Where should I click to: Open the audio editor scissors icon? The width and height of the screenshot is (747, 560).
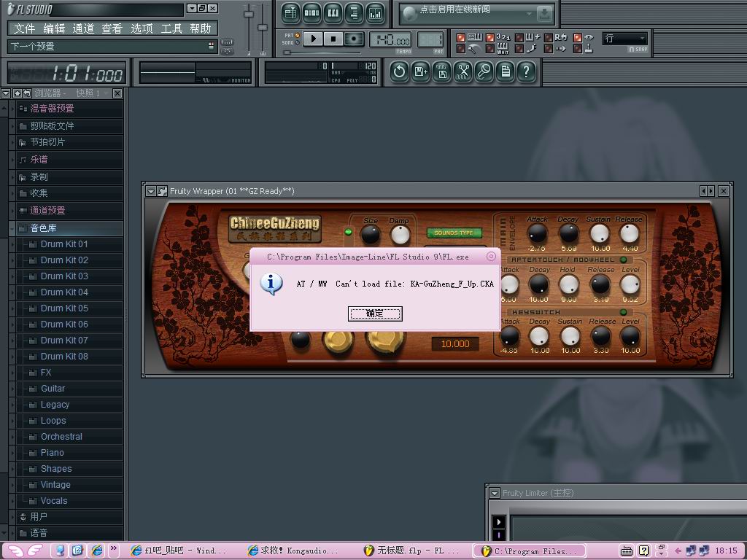pyautogui.click(x=462, y=72)
